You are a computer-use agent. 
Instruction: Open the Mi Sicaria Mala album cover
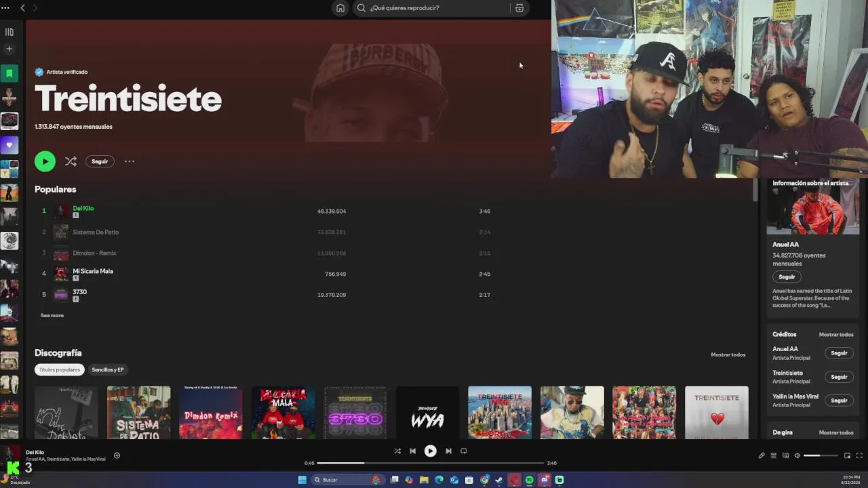pos(283,413)
